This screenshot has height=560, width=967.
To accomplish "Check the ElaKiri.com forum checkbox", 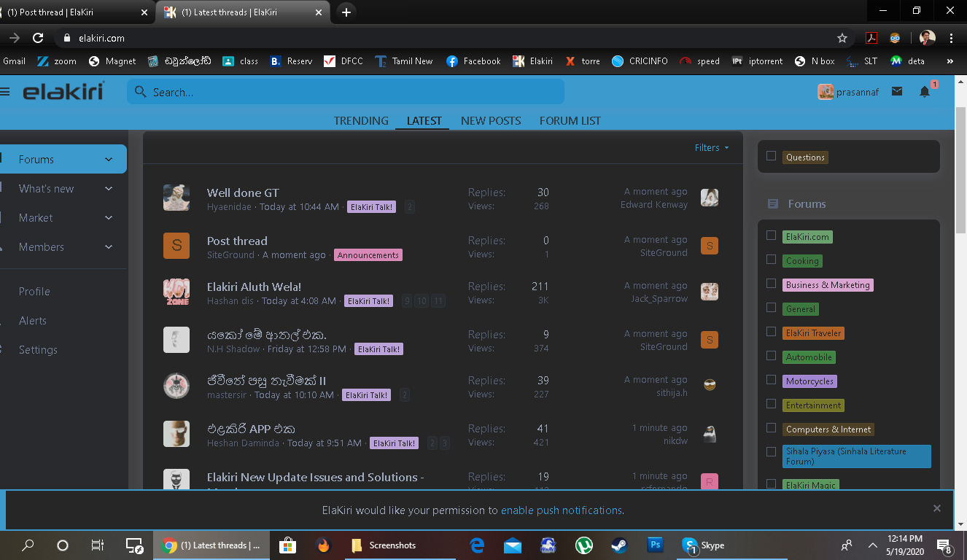I will point(771,236).
